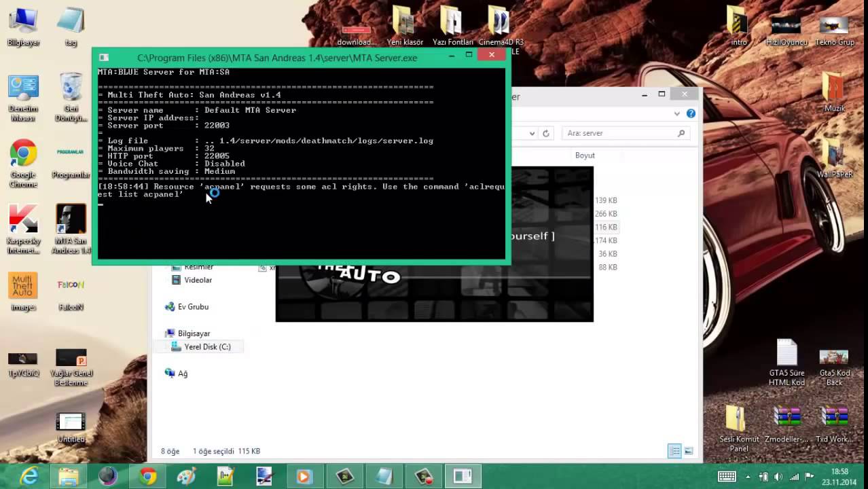This screenshot has width=868, height=489.
Task: Click the volume speaker tray icon
Action: point(778,477)
